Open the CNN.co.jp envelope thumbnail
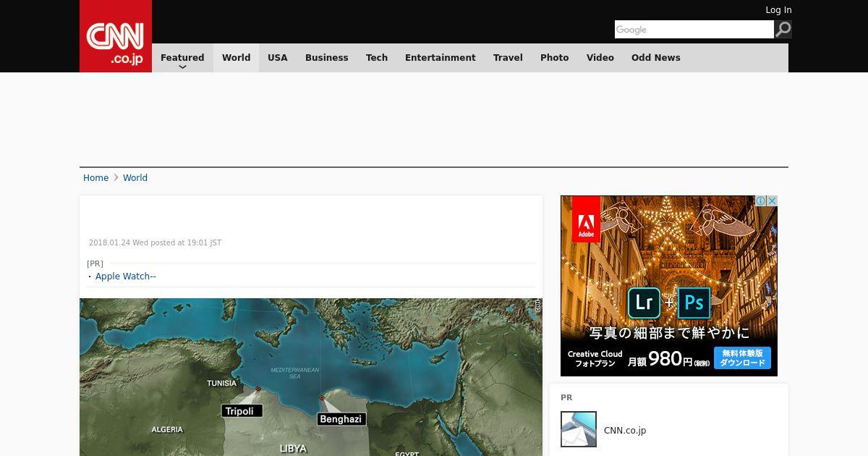Image resolution: width=868 pixels, height=456 pixels. 579,429
